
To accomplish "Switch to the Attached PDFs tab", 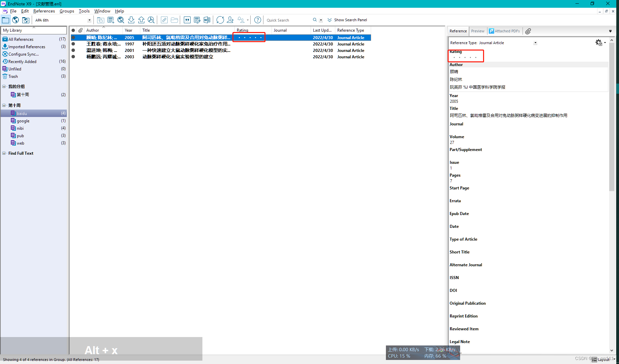I will [505, 31].
